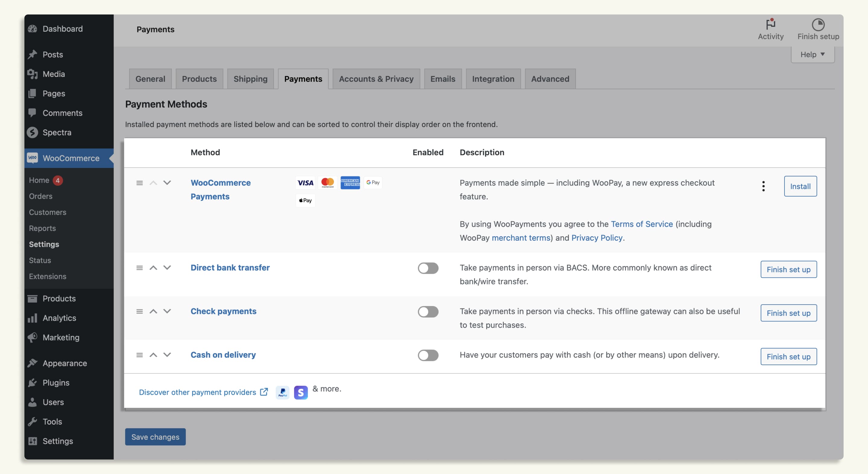Enable the Direct bank transfer toggle
868x474 pixels.
428,268
